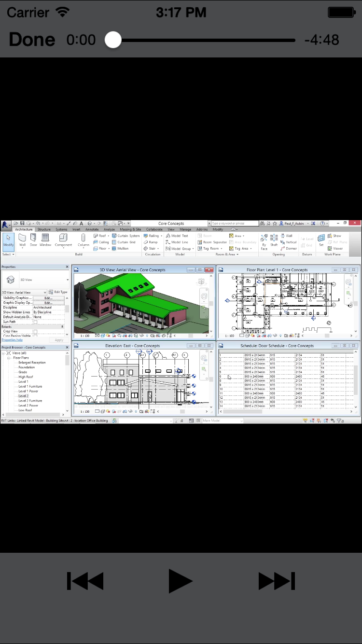
Task: Pick the Roof tool
Action: pos(101,236)
